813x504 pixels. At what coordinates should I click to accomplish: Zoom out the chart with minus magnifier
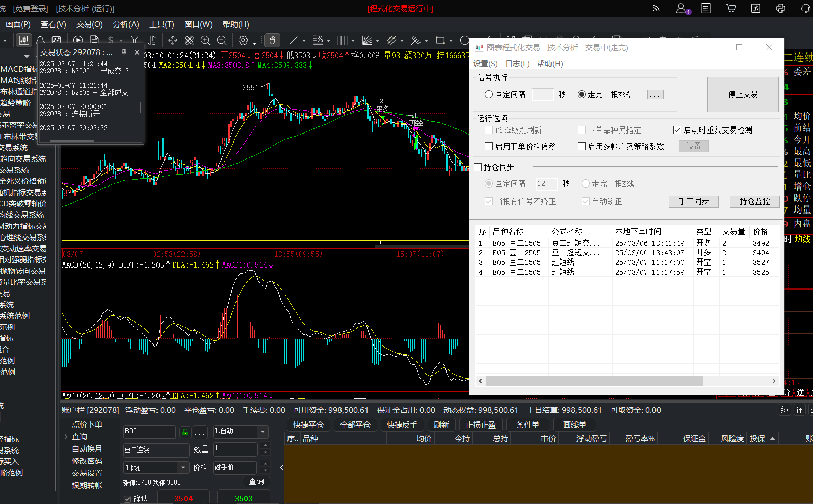click(222, 40)
